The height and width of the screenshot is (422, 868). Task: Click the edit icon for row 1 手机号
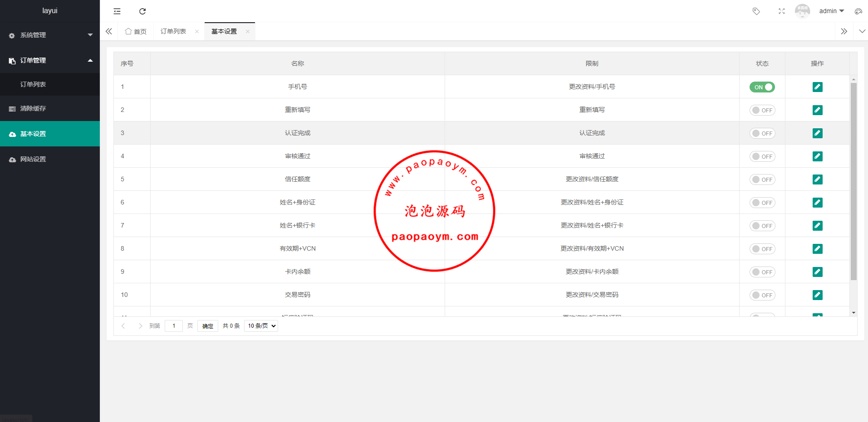[x=817, y=87]
